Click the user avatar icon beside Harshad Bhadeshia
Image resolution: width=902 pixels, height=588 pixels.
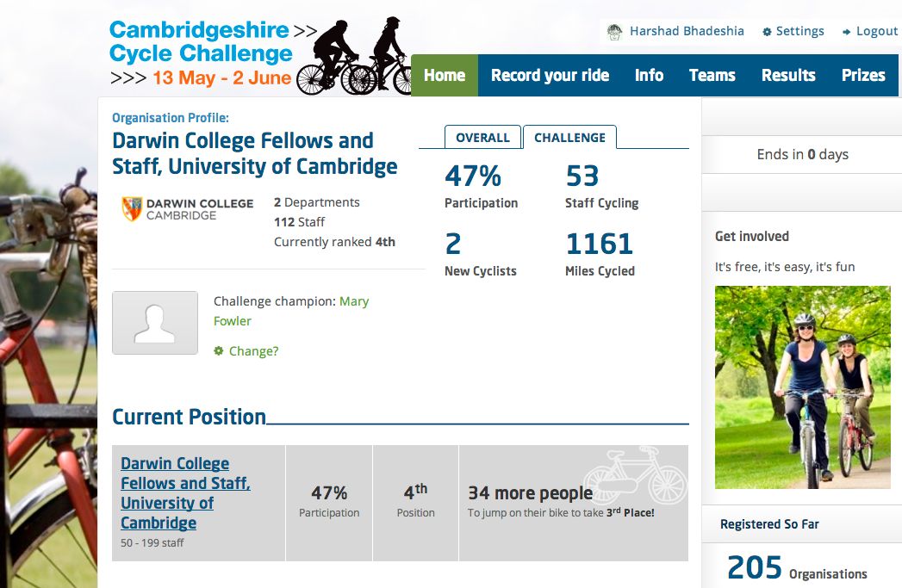tap(614, 32)
